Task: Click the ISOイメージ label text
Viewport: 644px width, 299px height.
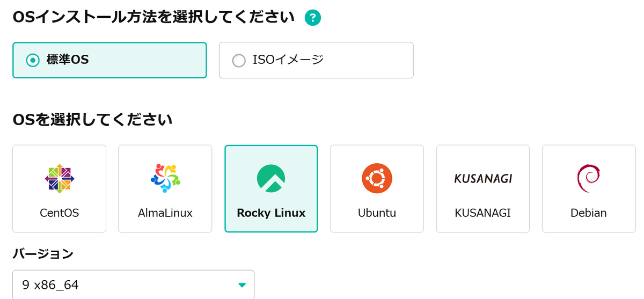Action: tap(289, 60)
